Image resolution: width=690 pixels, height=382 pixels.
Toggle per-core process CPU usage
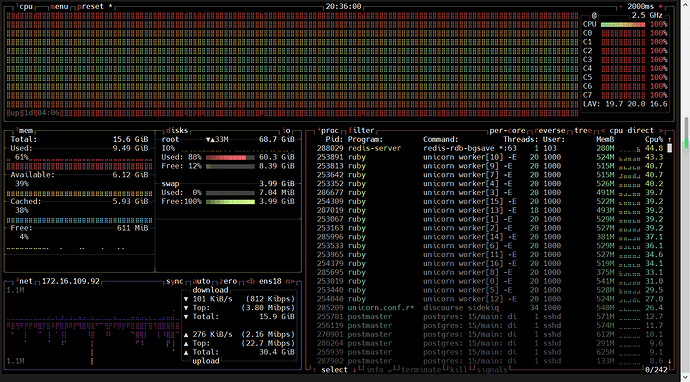(x=507, y=131)
